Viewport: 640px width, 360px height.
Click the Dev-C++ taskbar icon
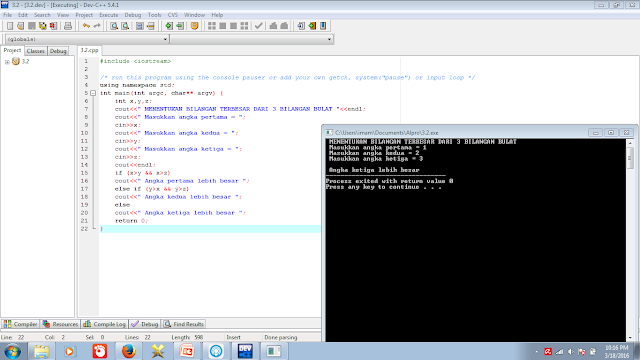click(245, 351)
